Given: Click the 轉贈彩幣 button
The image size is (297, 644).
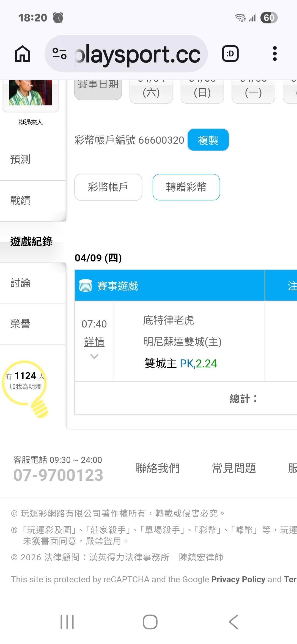Looking at the screenshot, I should point(186,187).
